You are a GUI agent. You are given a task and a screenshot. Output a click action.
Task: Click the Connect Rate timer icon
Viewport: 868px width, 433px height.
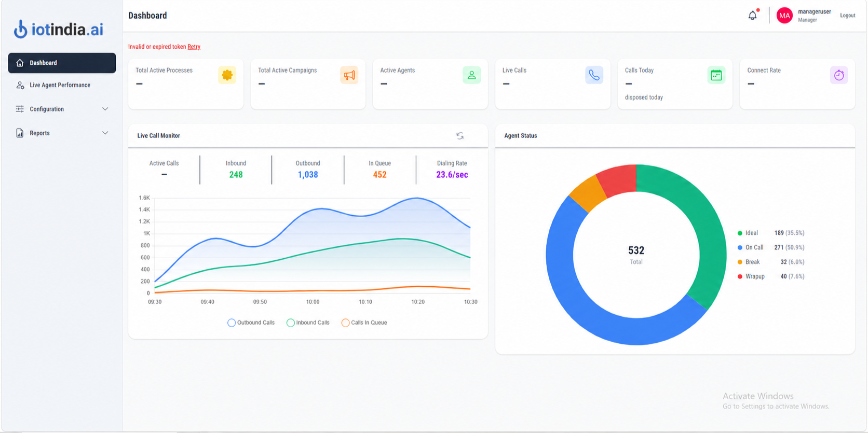pos(839,75)
